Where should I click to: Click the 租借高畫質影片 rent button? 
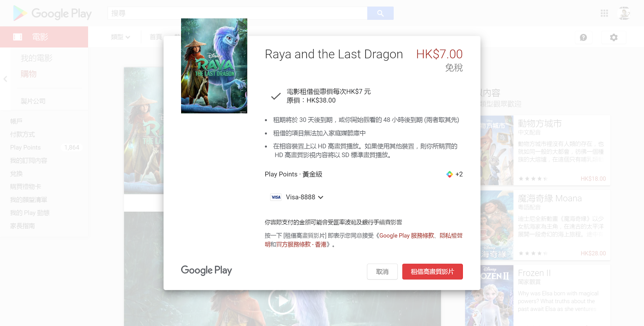[x=432, y=272]
